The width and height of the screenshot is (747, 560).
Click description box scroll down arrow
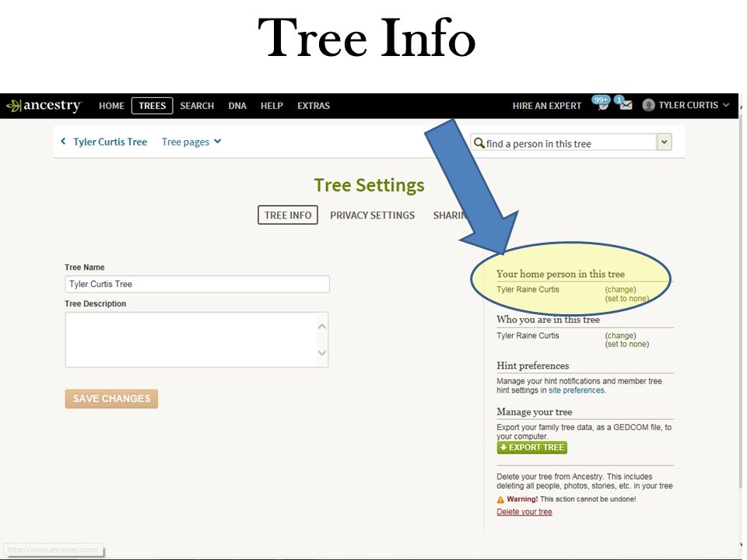[x=322, y=353]
